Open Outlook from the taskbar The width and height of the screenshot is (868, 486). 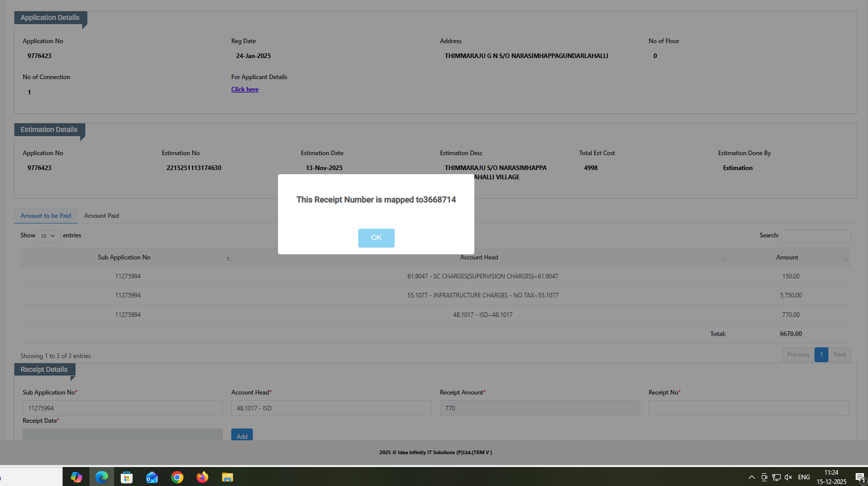pos(152,477)
